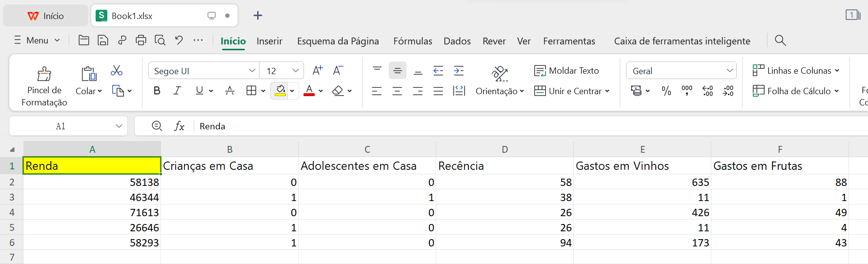Click the Copy icon
This screenshot has width=868, height=264.
coord(118,91)
